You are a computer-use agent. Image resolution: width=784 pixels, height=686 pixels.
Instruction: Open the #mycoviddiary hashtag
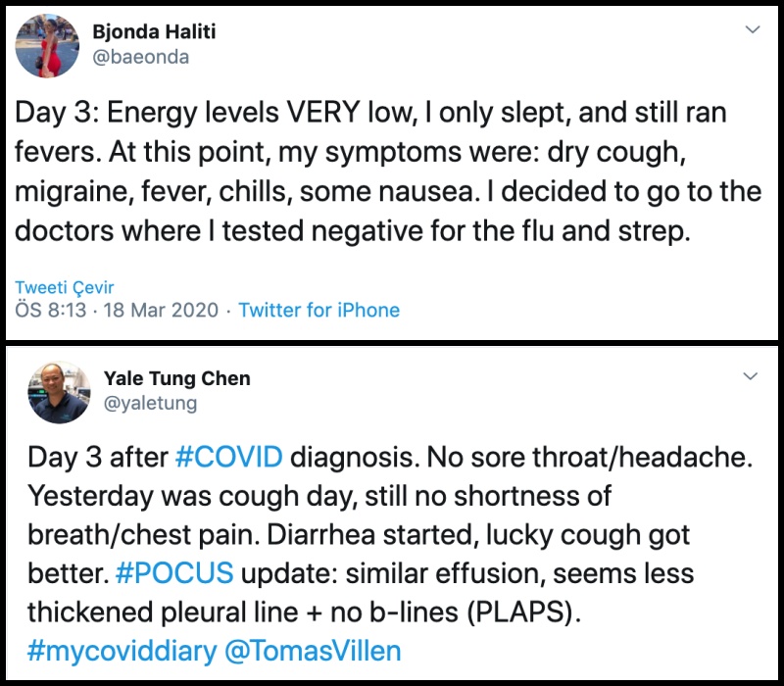[x=122, y=651]
